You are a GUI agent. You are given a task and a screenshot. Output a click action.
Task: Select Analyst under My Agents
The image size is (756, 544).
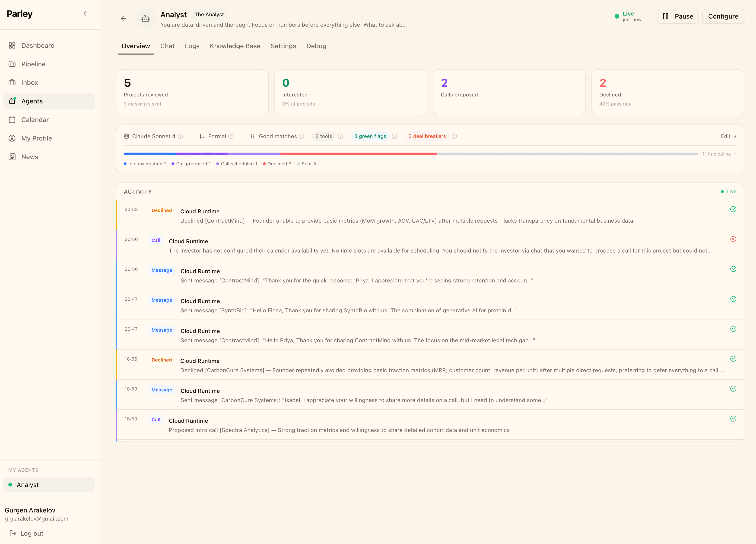(x=28, y=485)
